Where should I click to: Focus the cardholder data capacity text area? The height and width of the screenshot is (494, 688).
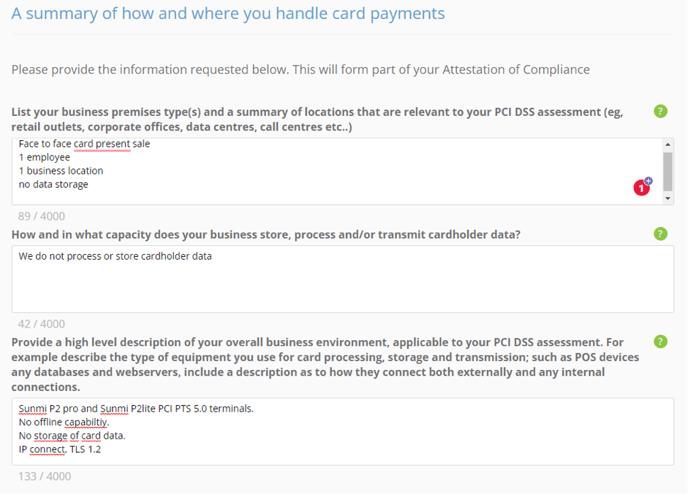click(343, 279)
